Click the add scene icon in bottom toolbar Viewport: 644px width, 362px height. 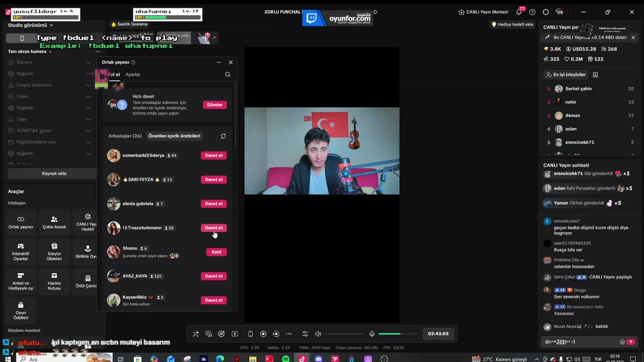[234, 334]
